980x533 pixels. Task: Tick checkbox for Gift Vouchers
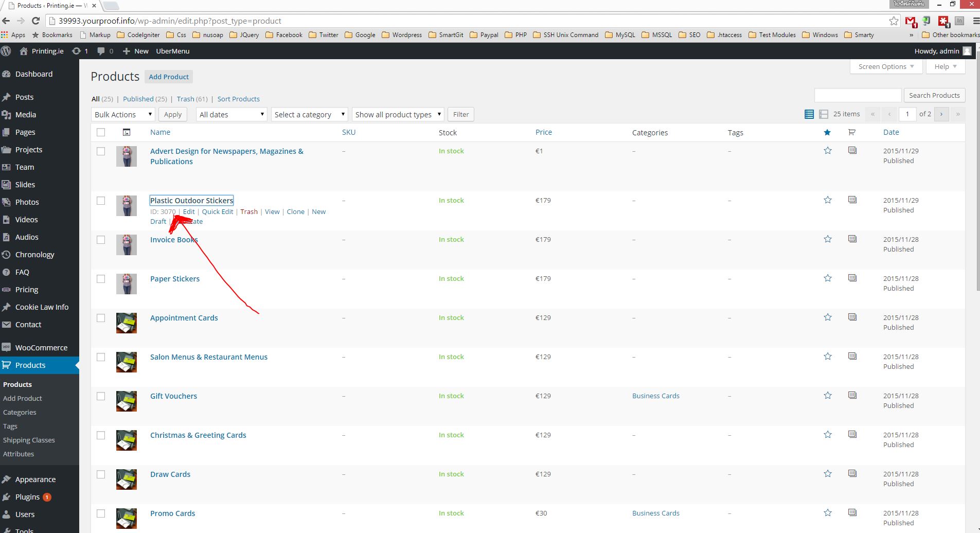(x=101, y=396)
